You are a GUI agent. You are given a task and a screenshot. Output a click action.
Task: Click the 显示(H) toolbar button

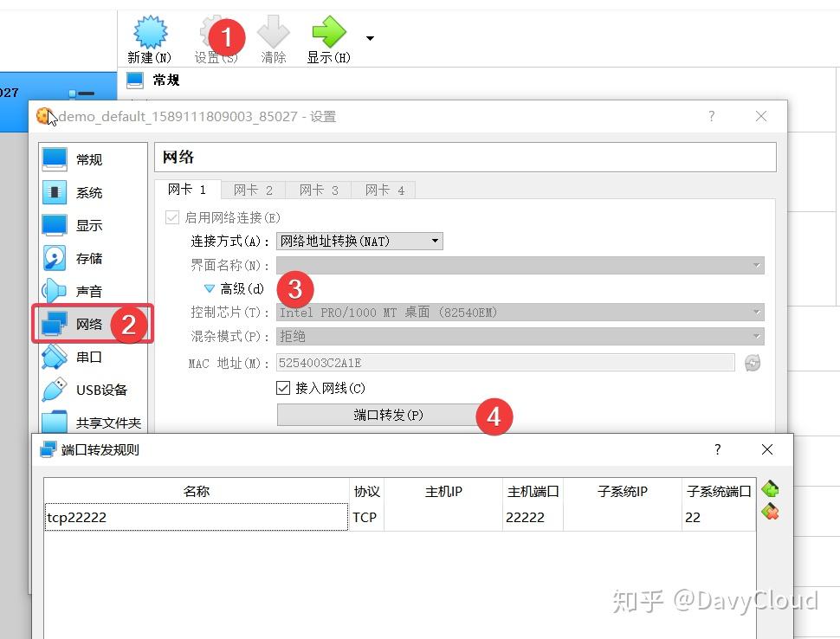pos(328,38)
